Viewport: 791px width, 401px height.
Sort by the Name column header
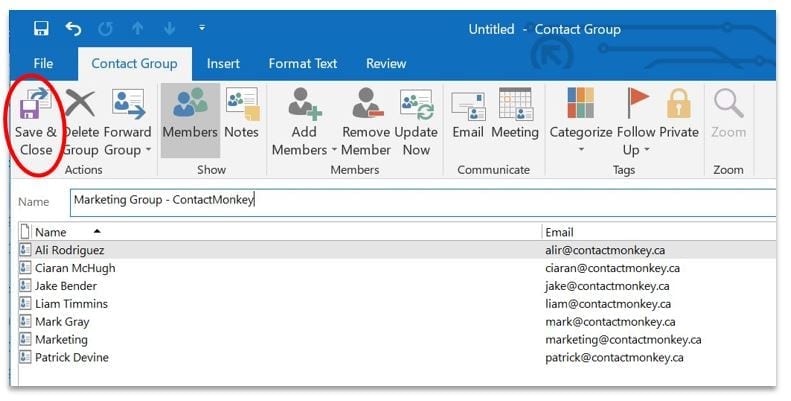click(x=288, y=232)
